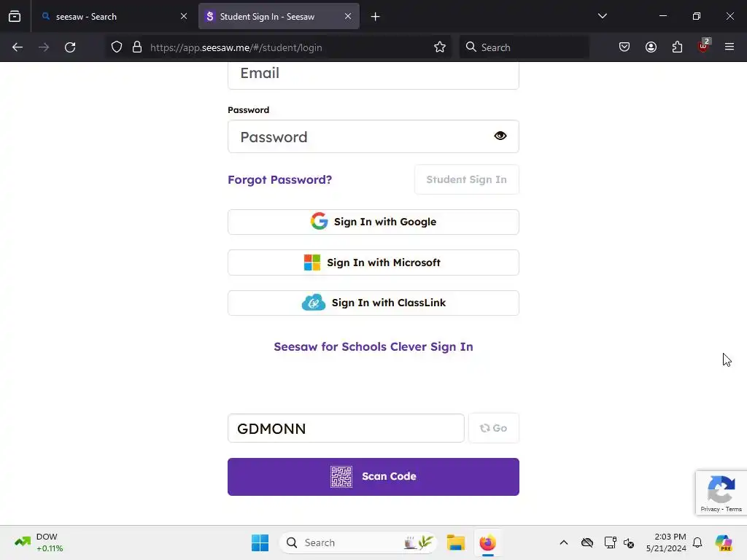Open the notification bell
This screenshot has width=747, height=560.
(697, 542)
